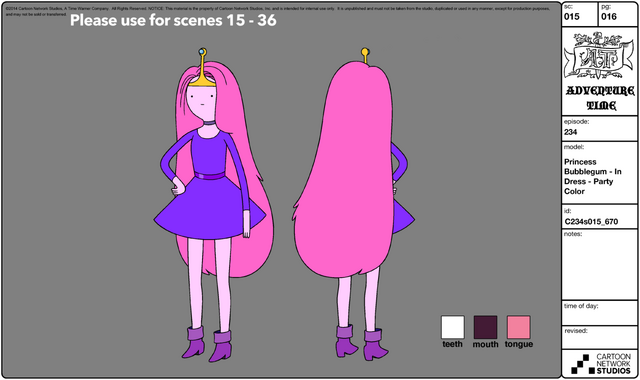Click the white teeth color swatch

[453, 327]
